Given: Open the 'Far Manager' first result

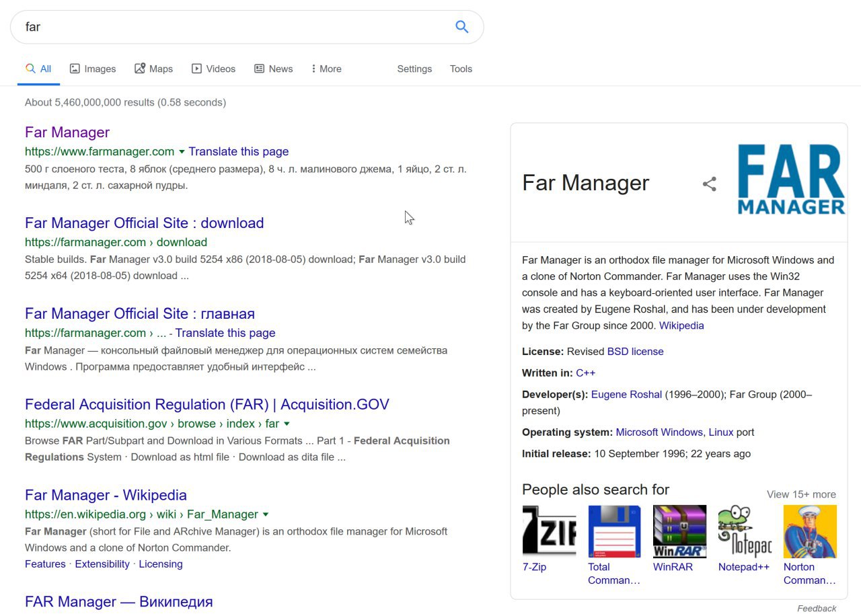Looking at the screenshot, I should pos(67,132).
